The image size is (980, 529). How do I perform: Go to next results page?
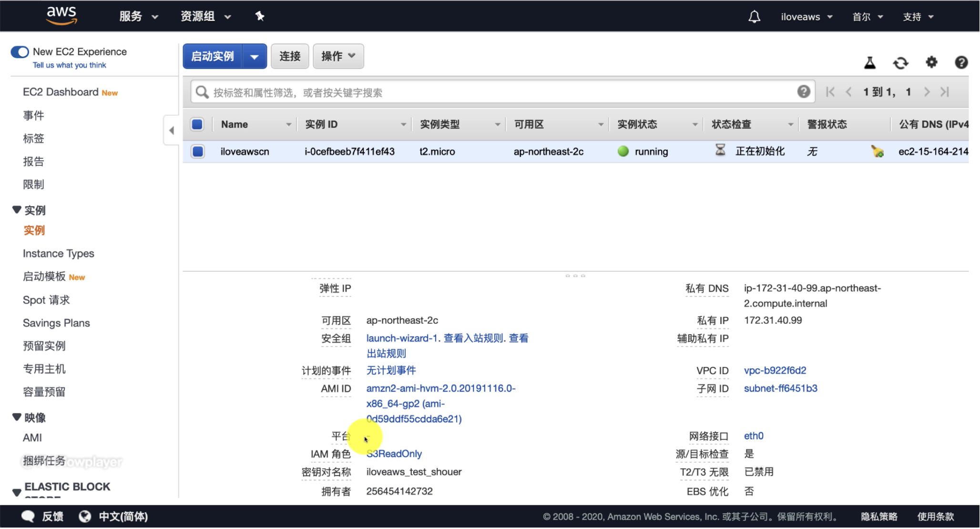[x=927, y=92]
